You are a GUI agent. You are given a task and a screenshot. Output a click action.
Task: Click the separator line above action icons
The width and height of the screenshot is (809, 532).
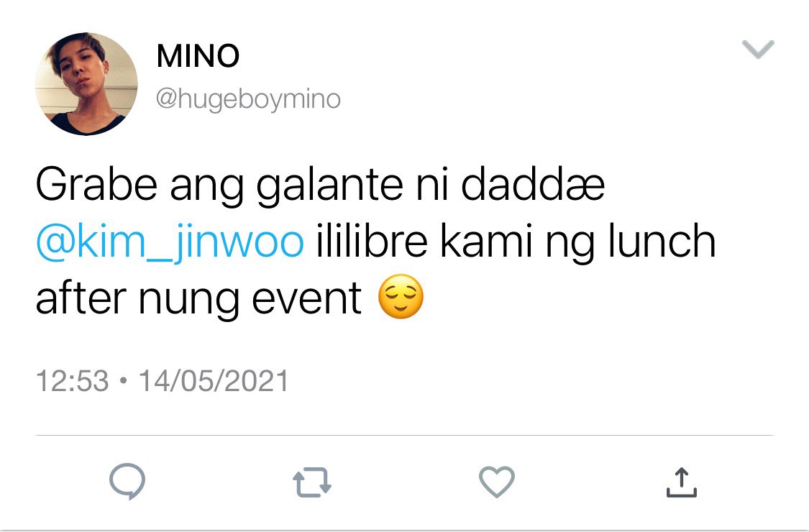[x=404, y=436]
